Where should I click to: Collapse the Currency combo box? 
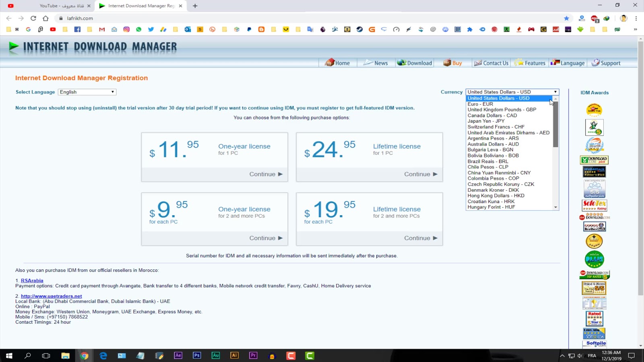click(512, 92)
